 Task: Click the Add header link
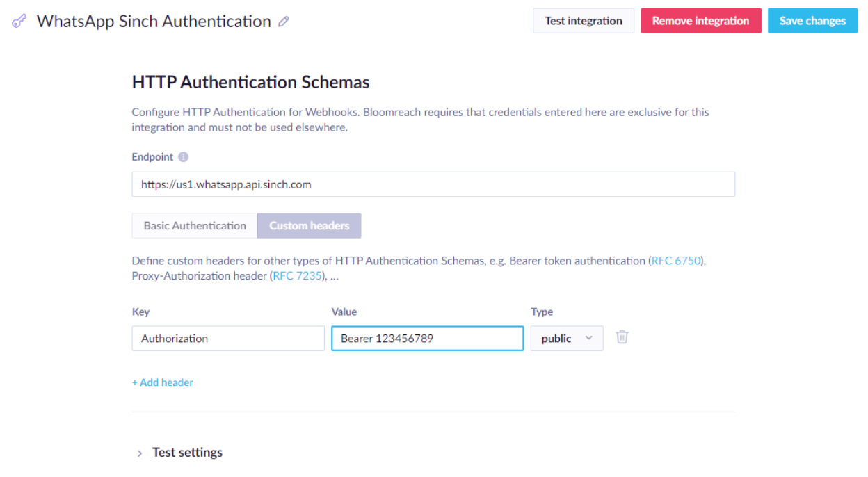(163, 382)
